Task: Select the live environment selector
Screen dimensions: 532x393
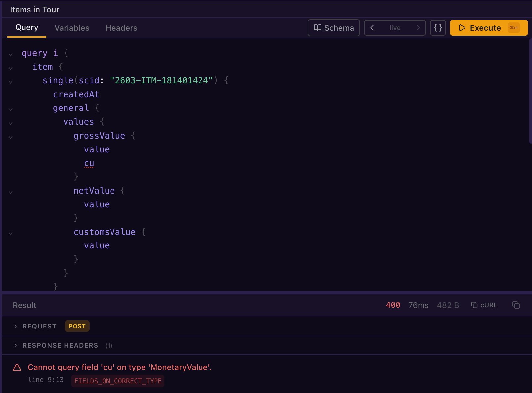Action: point(395,28)
